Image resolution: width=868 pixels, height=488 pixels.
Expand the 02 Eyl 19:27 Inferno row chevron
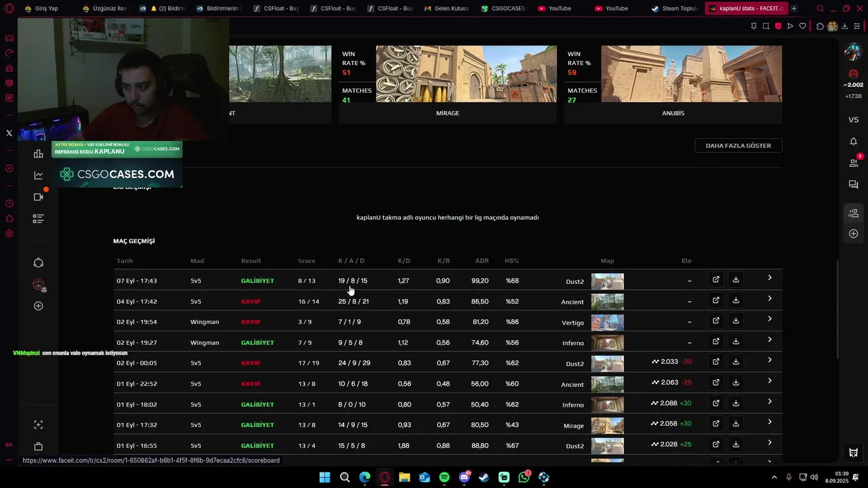pyautogui.click(x=770, y=340)
